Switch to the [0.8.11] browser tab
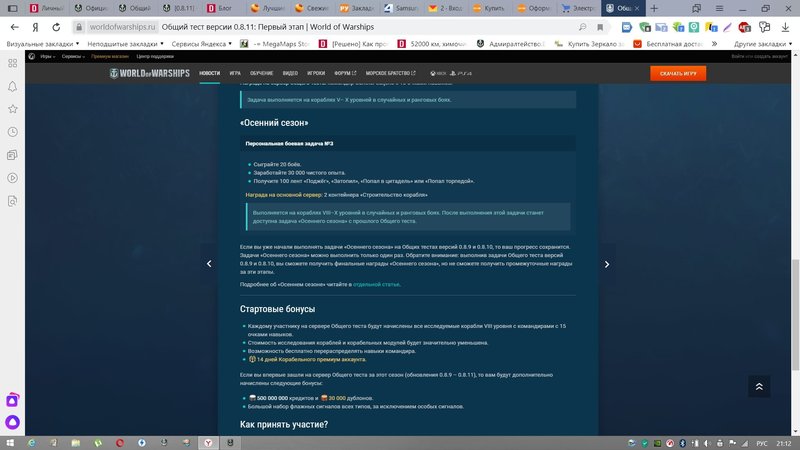This screenshot has height=450, width=800. point(180,8)
